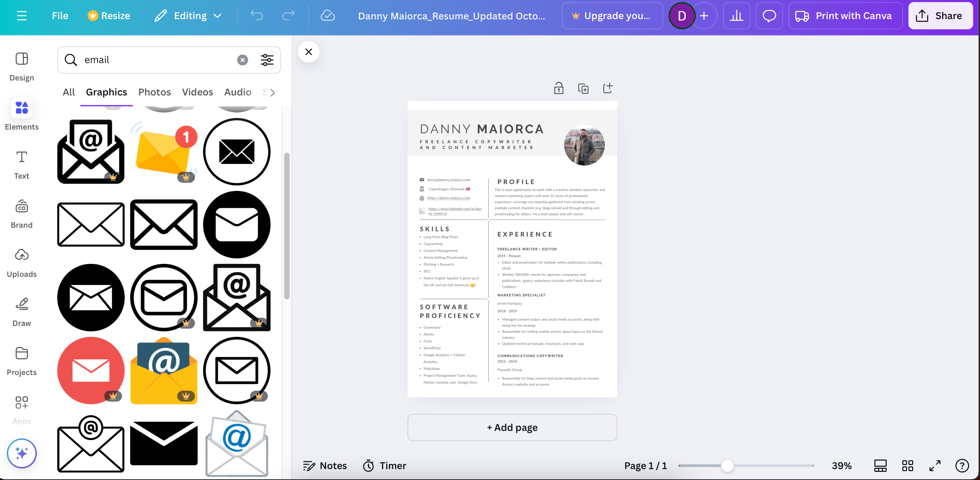Switch to the Audio tab
The height and width of the screenshot is (480, 980).
238,92
